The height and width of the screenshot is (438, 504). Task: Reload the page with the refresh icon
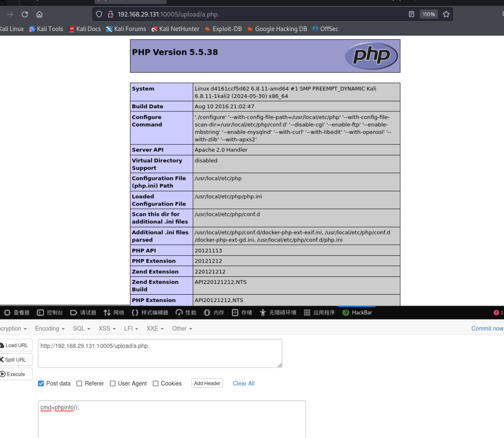[25, 14]
